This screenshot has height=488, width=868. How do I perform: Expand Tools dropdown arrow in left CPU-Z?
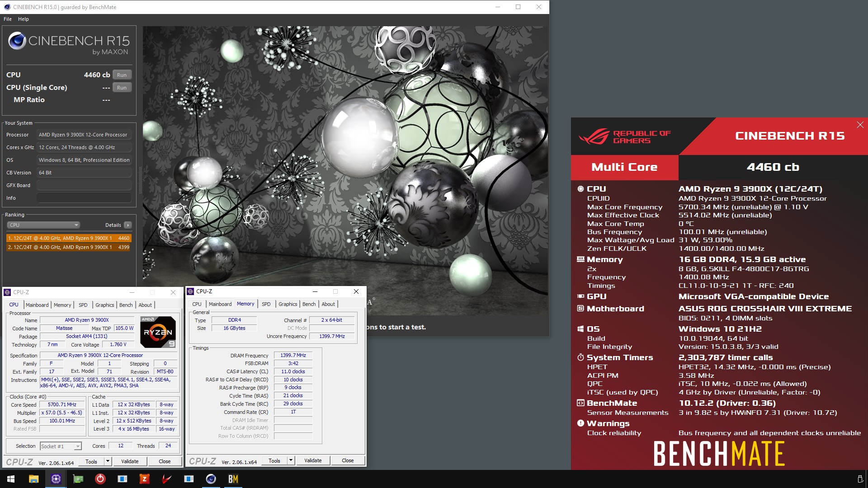click(x=108, y=461)
